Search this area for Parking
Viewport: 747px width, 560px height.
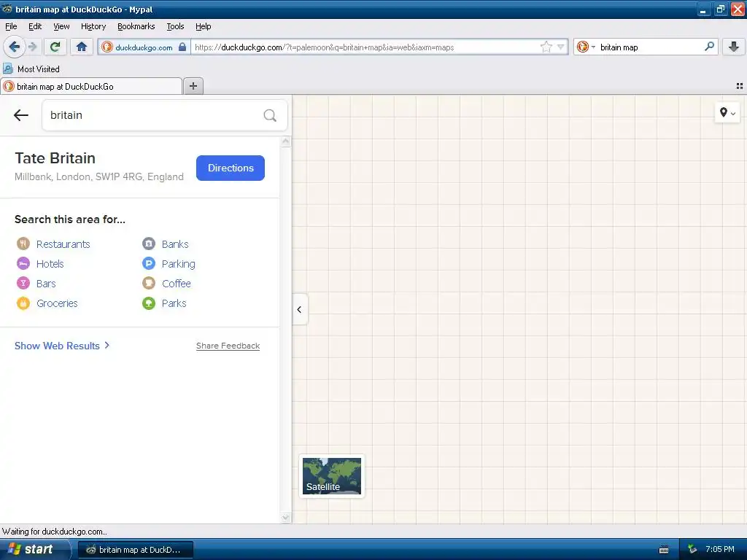coord(178,263)
